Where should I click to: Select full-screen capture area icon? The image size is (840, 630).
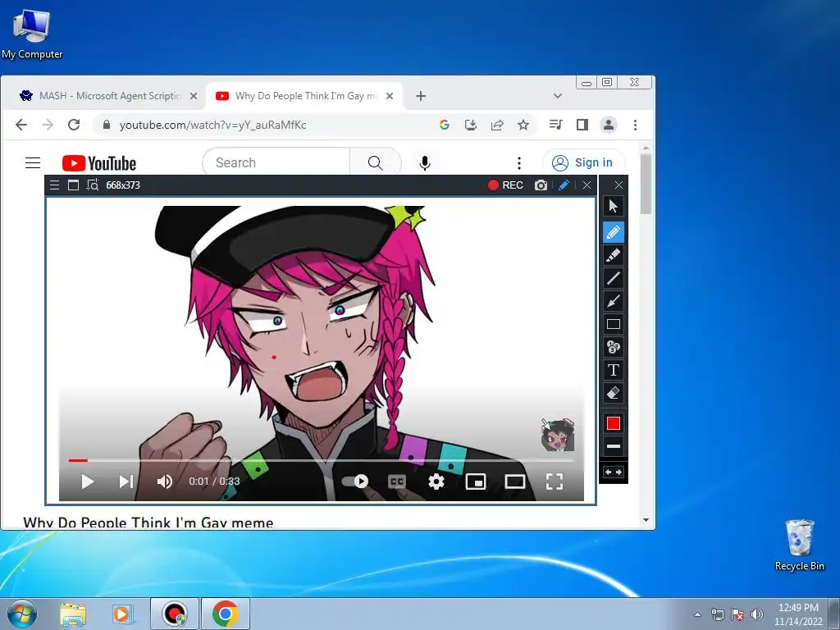click(x=73, y=185)
